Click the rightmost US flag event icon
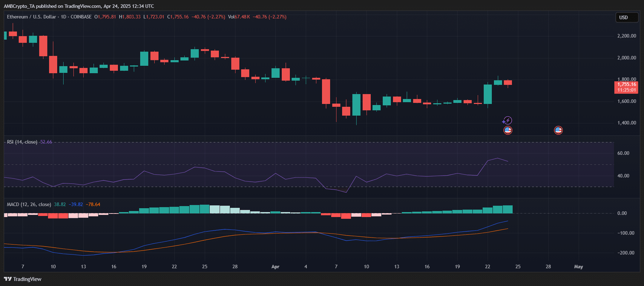This screenshot has height=286, width=644. [558, 130]
